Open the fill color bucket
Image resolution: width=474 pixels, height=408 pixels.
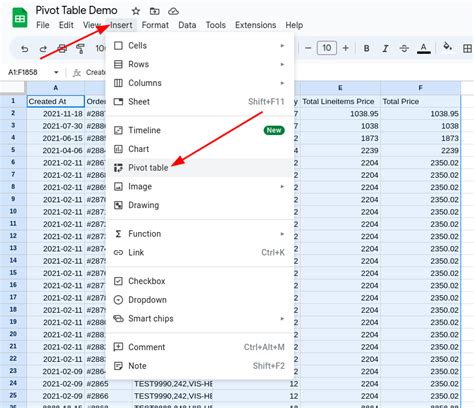point(447,48)
